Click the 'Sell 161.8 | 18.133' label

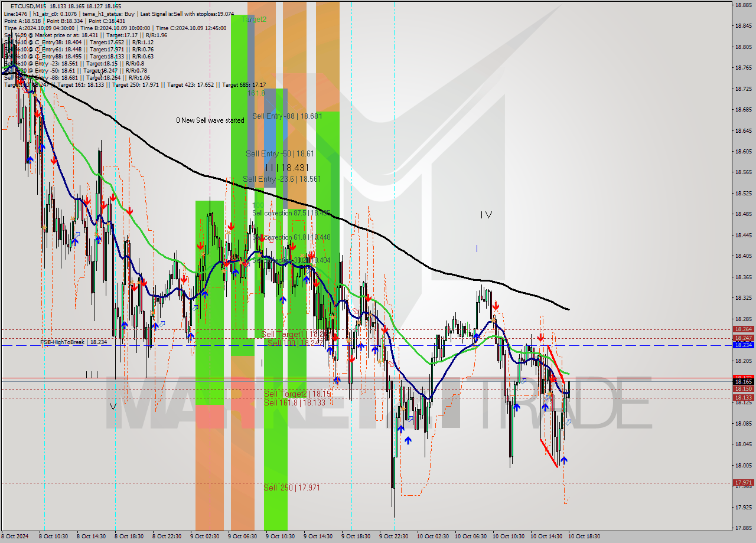(x=295, y=403)
